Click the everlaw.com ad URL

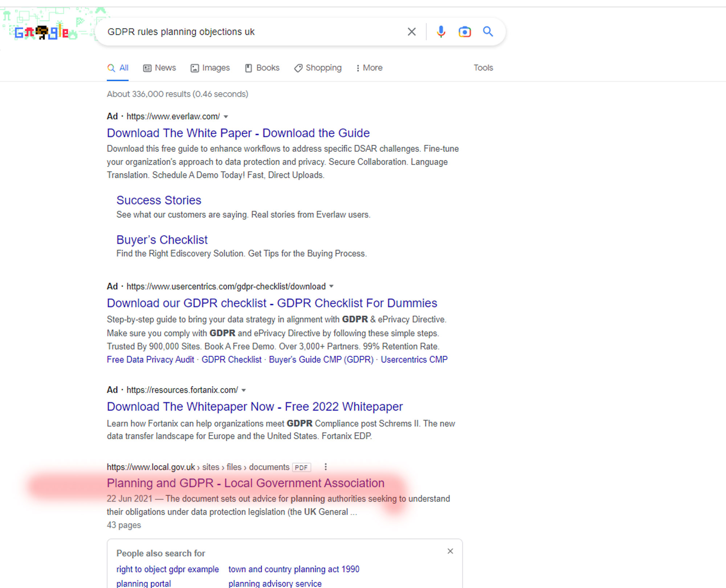[173, 117]
